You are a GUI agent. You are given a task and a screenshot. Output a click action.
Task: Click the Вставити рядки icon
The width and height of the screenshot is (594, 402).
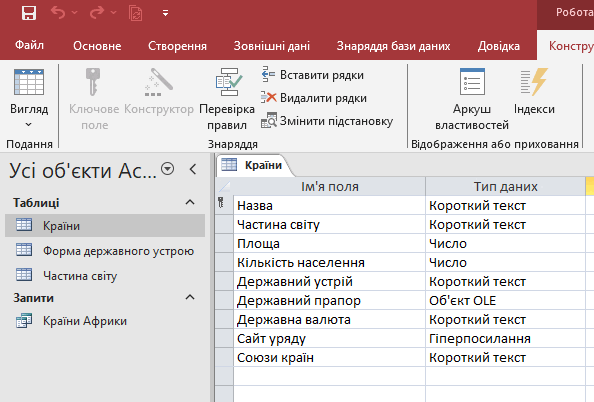[268, 74]
